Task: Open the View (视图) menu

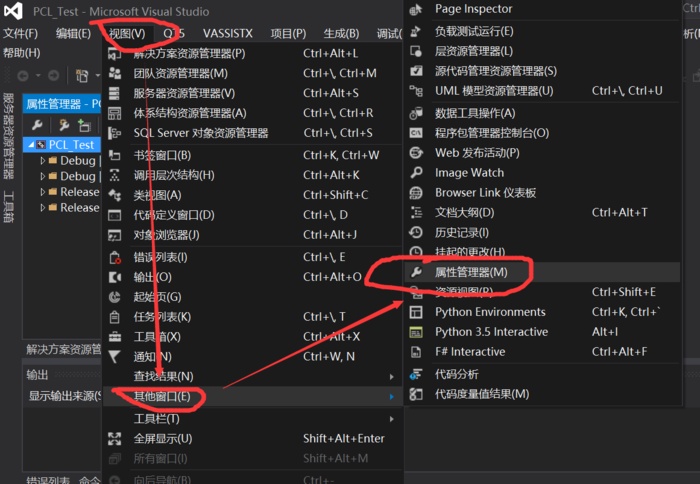Action: pos(127,33)
